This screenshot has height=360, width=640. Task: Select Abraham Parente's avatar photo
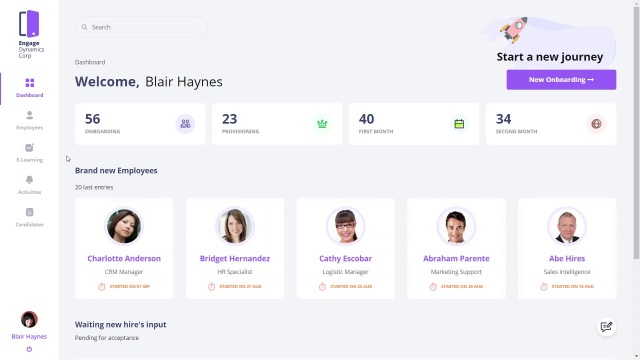click(456, 226)
